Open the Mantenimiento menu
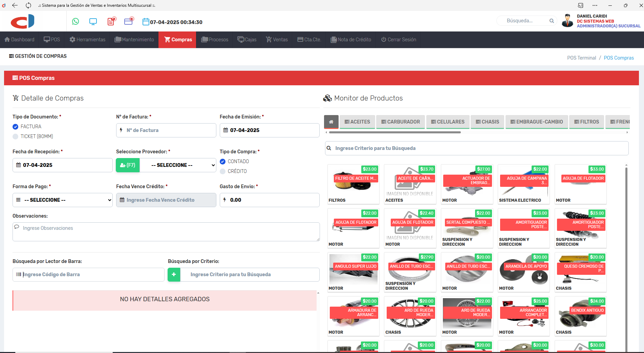This screenshot has width=644, height=353. [134, 40]
